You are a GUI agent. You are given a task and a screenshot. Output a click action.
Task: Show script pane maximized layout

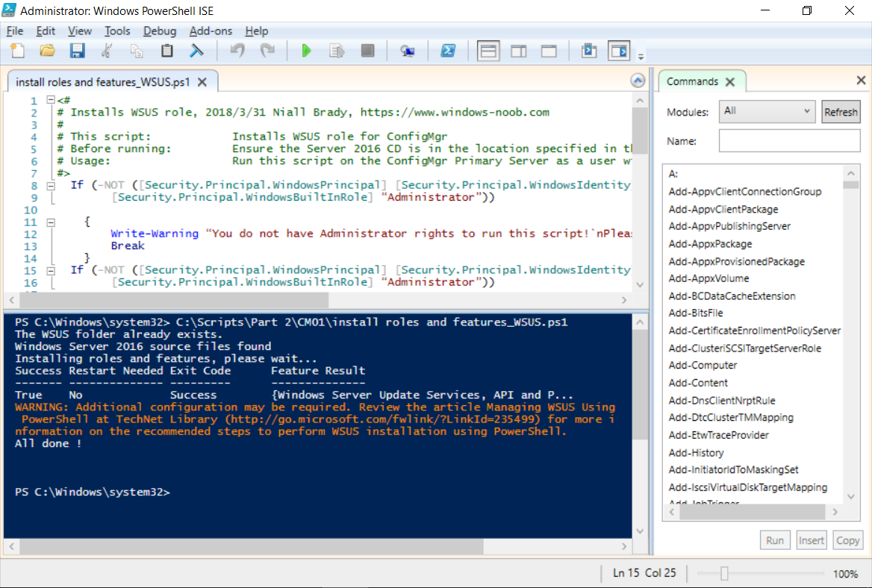549,51
